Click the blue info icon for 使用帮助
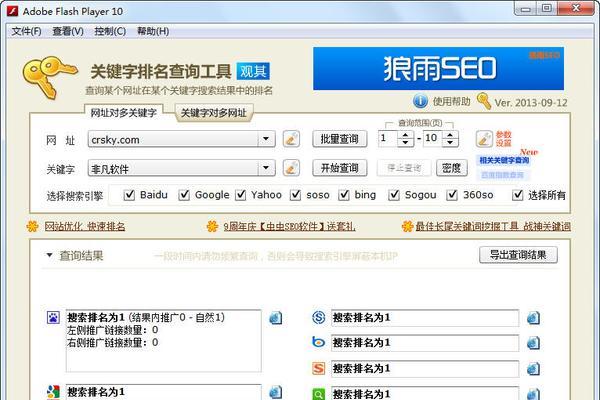Viewport: 600px width, 400px height. click(x=420, y=101)
